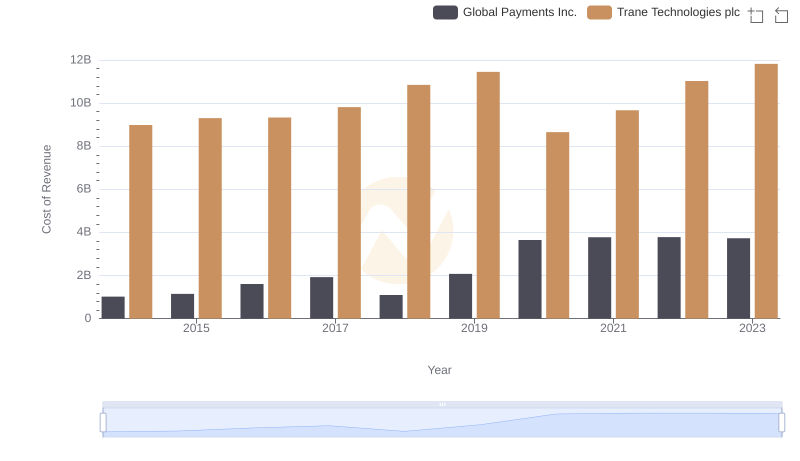Click the 2017 x-axis label

tap(335, 328)
